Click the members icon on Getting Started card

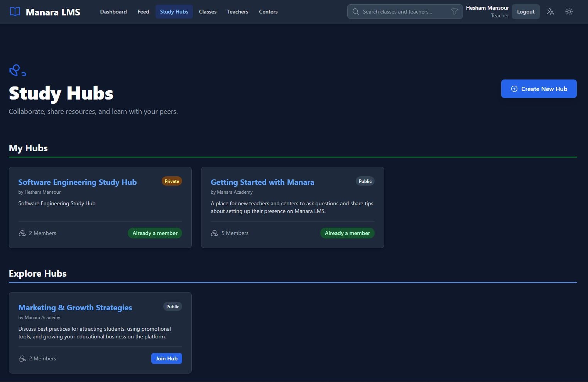[x=215, y=233]
